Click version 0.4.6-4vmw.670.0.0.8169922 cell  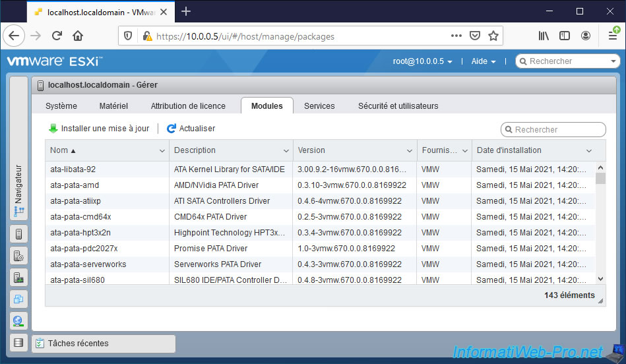(354, 200)
